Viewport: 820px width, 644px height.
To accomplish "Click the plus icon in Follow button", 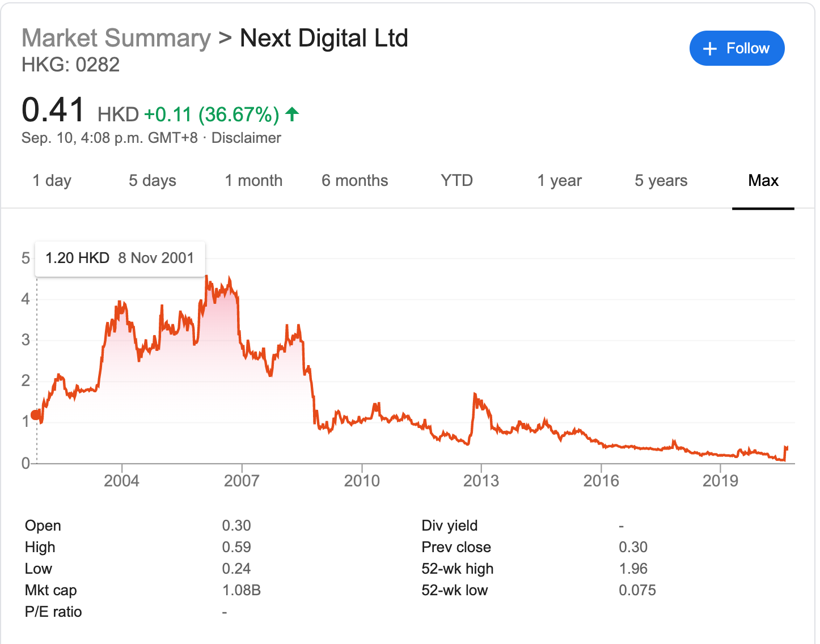I will click(709, 49).
